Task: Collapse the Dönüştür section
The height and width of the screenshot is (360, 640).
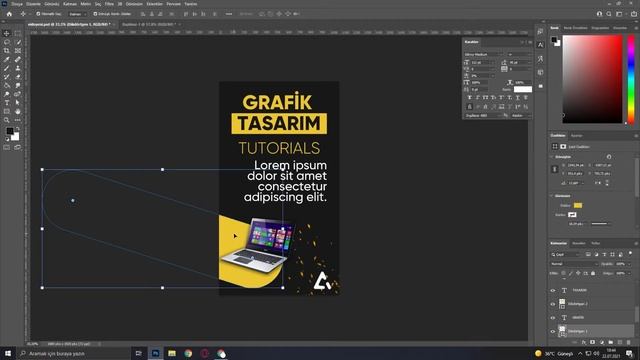Action: (552, 157)
